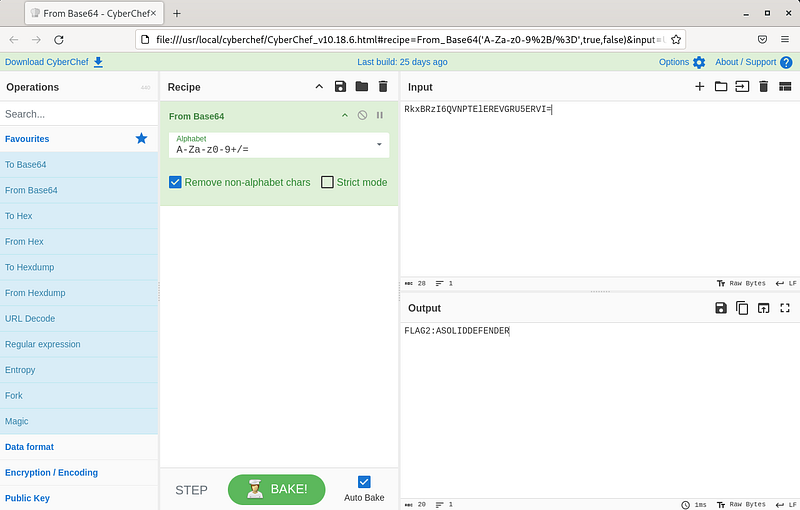800x510 pixels.
Task: Click the Search operations field
Action: click(x=79, y=114)
